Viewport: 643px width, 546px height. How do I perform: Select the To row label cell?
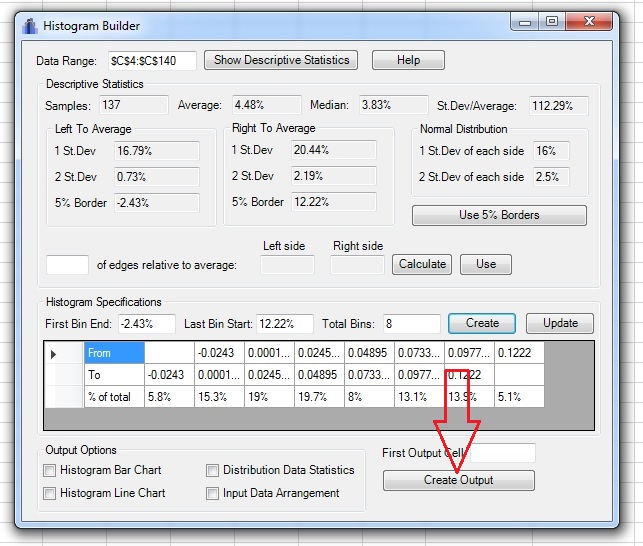[x=114, y=375]
